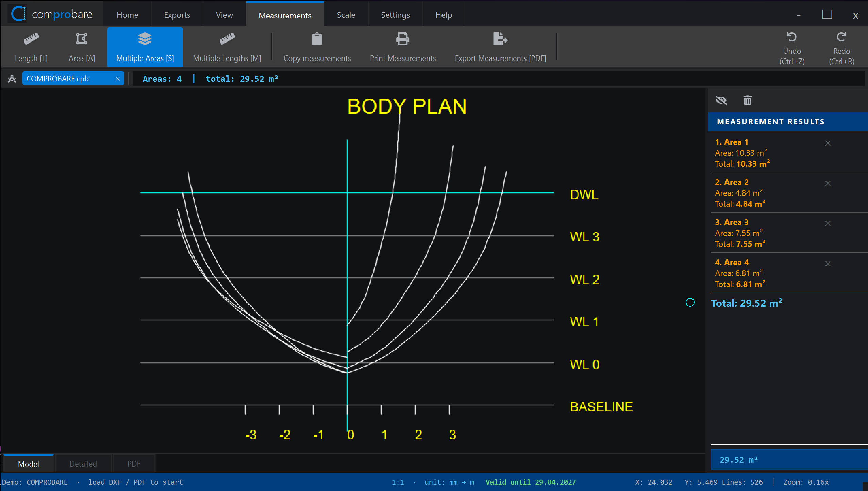Remove Area 3 from results

(828, 223)
